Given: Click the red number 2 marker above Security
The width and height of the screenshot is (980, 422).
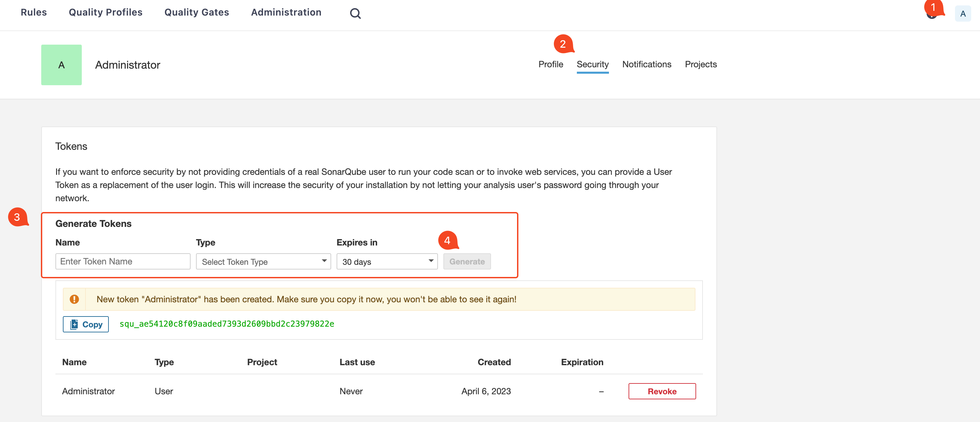Looking at the screenshot, I should tap(563, 44).
